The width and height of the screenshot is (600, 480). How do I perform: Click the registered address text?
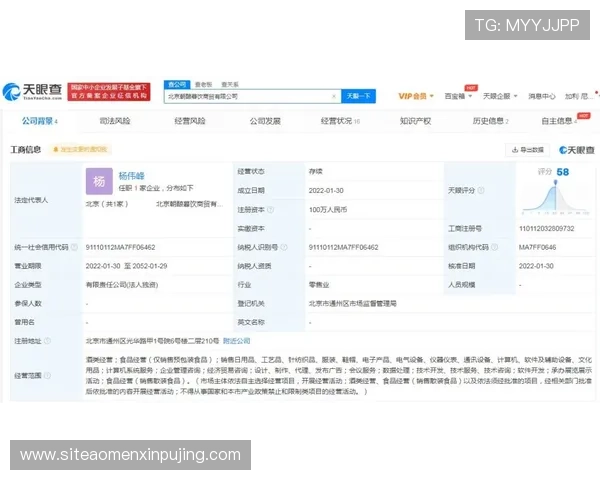click(x=152, y=341)
